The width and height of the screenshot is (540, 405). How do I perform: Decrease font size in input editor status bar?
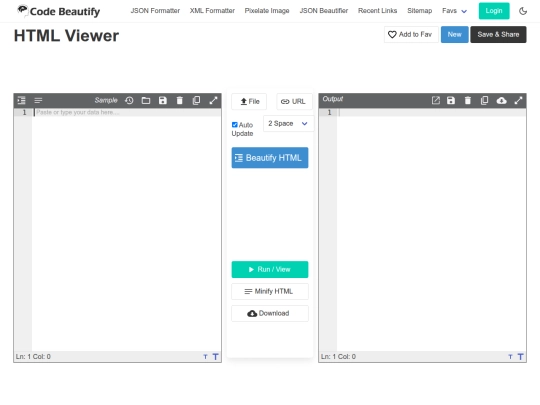[x=205, y=357]
